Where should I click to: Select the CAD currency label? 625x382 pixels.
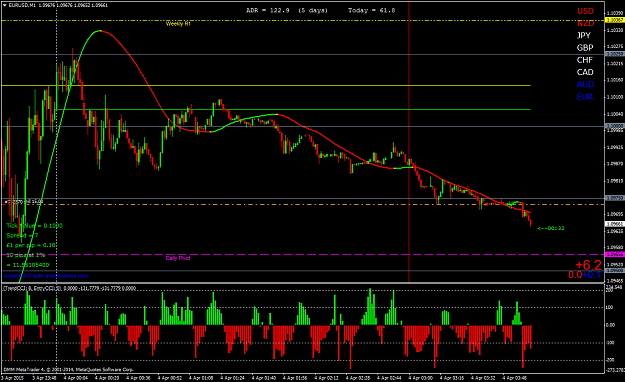click(x=585, y=72)
